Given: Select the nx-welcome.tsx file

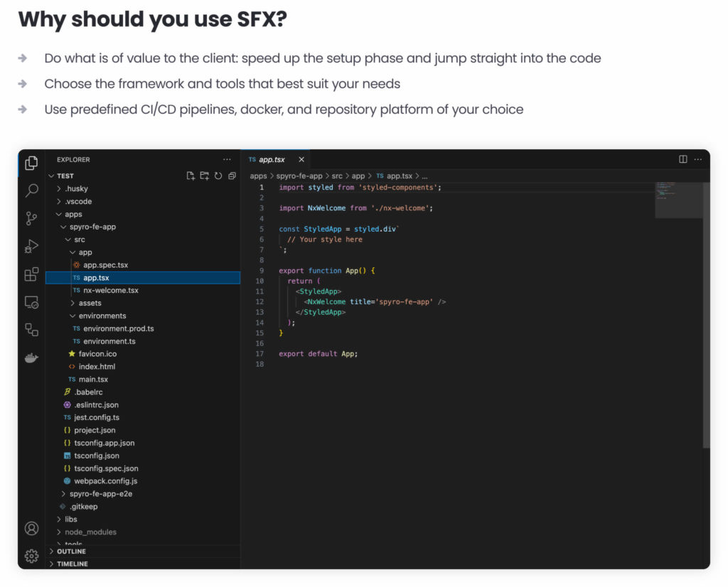Looking at the screenshot, I should pyautogui.click(x=109, y=290).
